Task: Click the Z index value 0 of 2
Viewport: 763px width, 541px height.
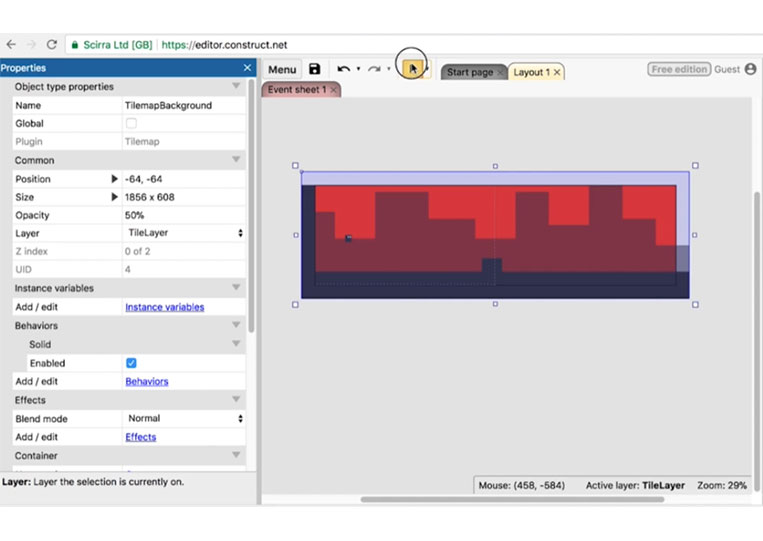Action: pos(137,252)
